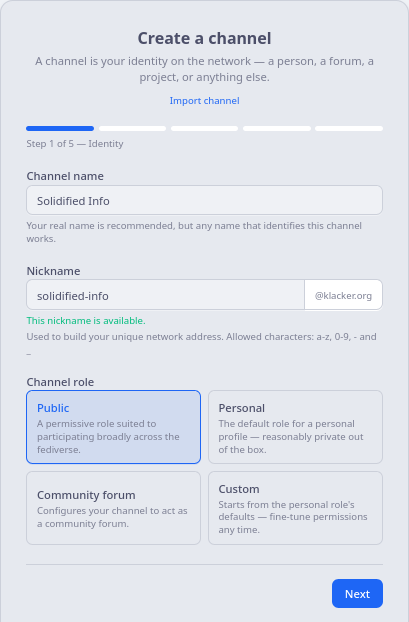Click the Create a channel heading

204,38
